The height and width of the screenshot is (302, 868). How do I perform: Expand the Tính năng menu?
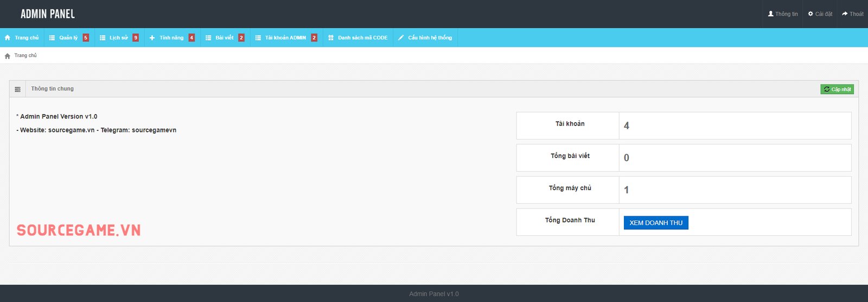(171, 38)
